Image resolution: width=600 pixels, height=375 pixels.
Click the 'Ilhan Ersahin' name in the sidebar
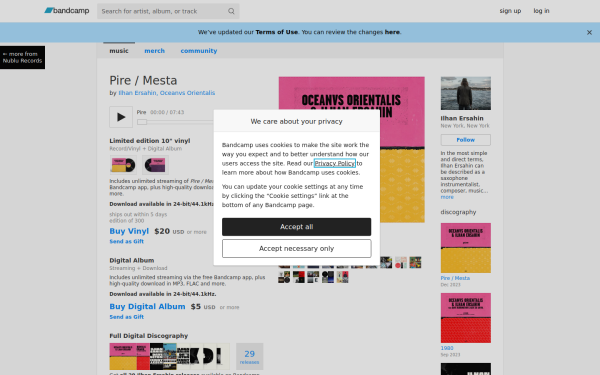click(462, 118)
